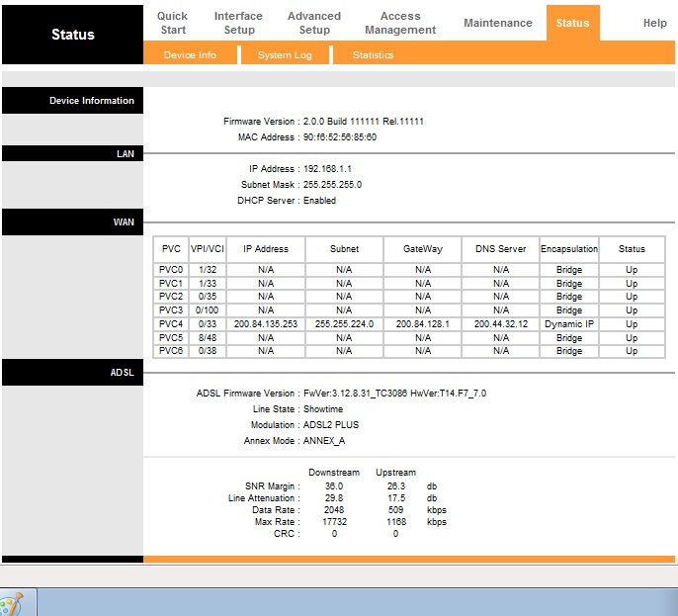This screenshot has height=616, width=678.
Task: Click the Device Info sub-tab
Action: coord(190,55)
